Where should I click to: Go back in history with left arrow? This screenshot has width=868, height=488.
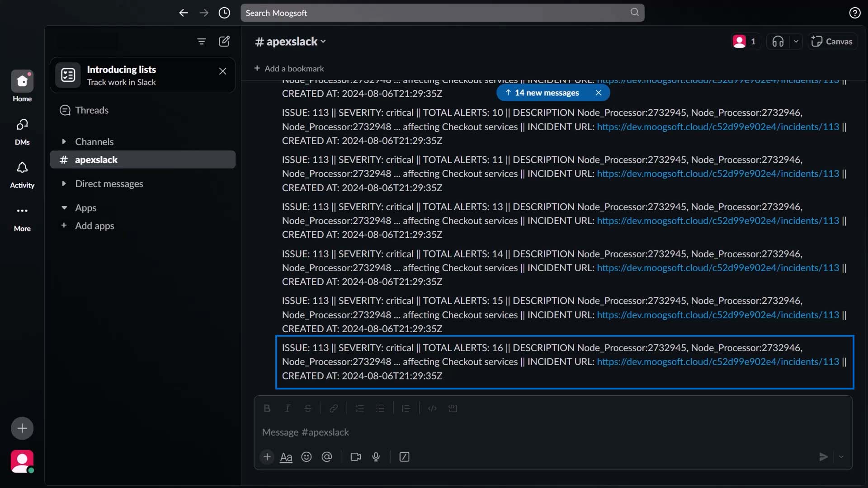(x=183, y=13)
